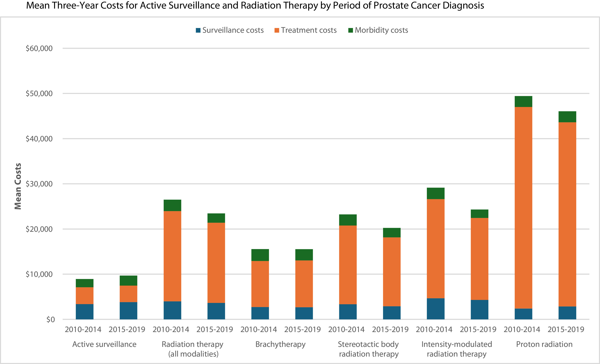Click the green Morbidity costs legend swatch
The height and width of the screenshot is (364, 600).
[x=351, y=30]
